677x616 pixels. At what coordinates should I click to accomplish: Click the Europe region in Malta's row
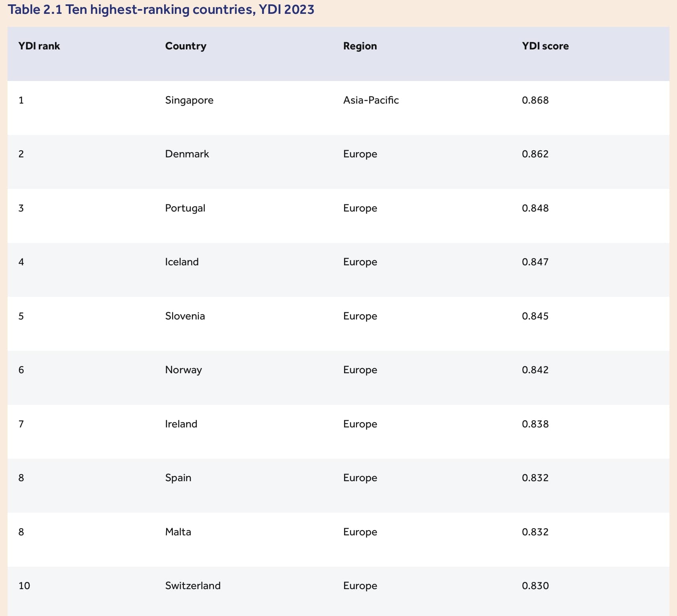360,532
